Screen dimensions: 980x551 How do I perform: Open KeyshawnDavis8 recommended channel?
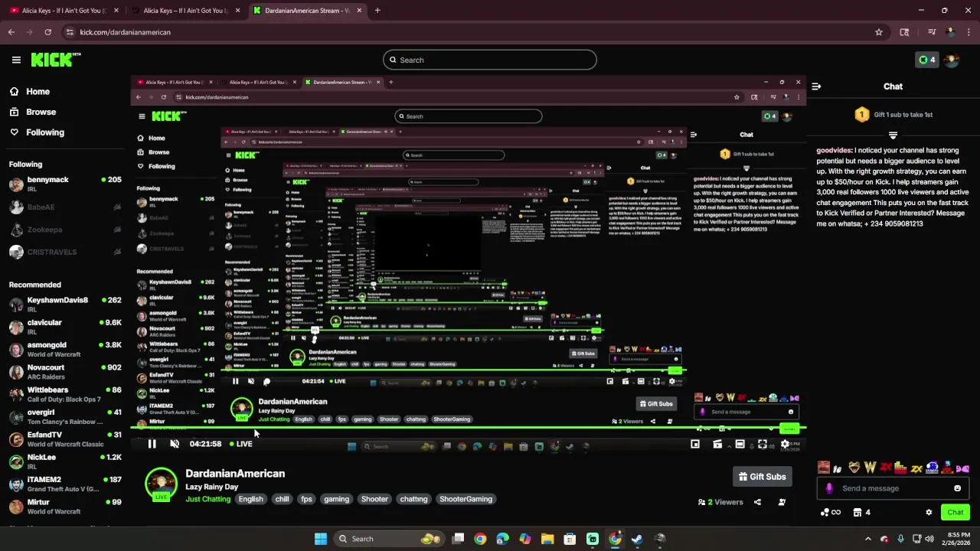[65, 305]
